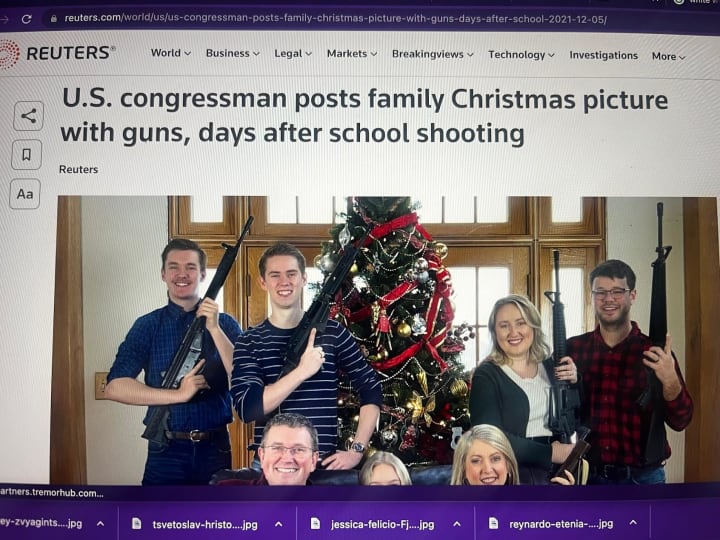This screenshot has height=540, width=720.
Task: Open the Breakingviews menu
Action: tap(432, 54)
